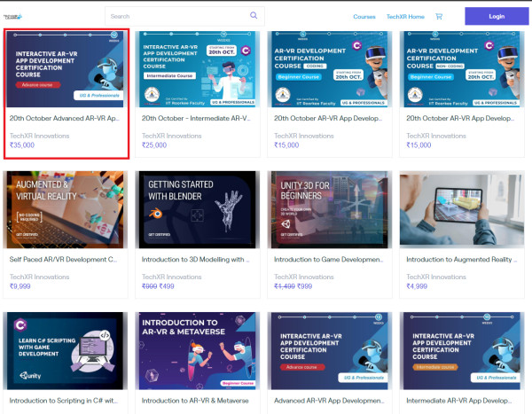
Task: Click the TechXR logo at top left
Action: (12, 16)
